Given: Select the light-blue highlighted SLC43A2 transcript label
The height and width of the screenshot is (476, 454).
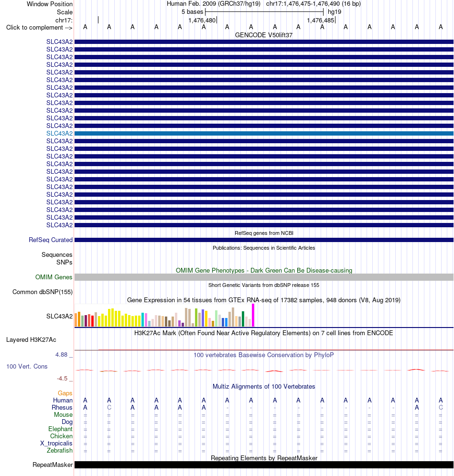Looking at the screenshot, I should click(x=60, y=133).
